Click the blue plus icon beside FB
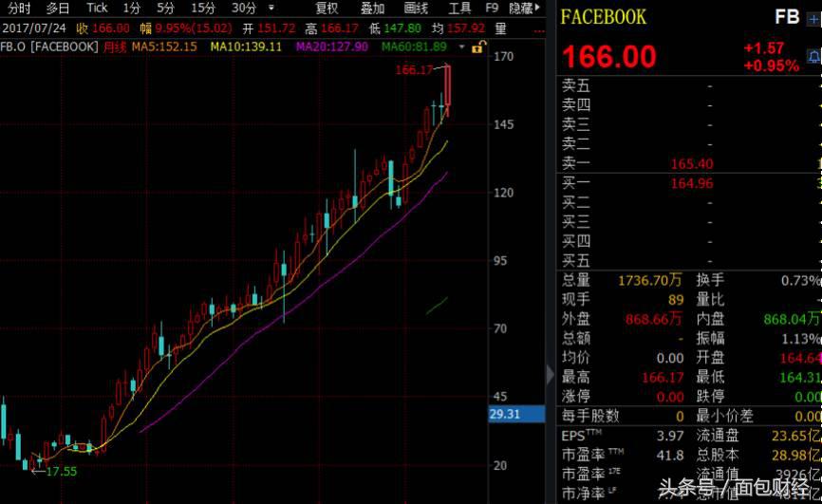The image size is (822, 504). pos(814,19)
